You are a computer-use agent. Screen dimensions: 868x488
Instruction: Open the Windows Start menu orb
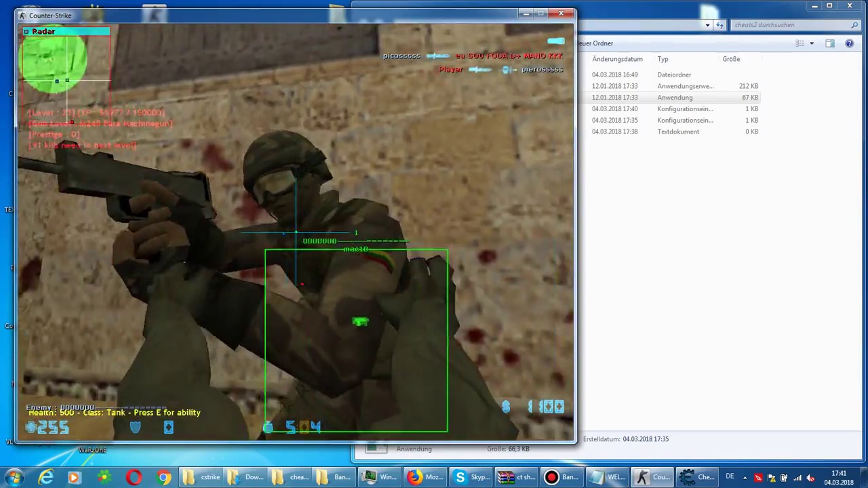point(14,477)
